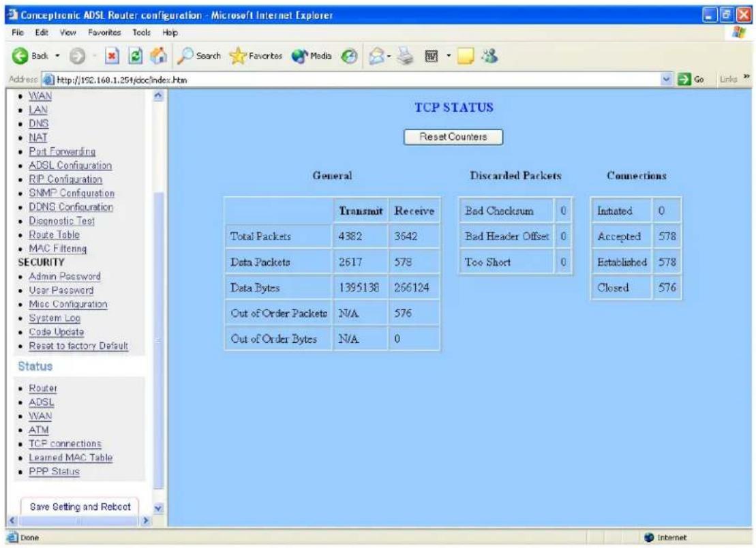This screenshot has width=756, height=548.
Task: Click the Reset Counters button
Action: 453,137
